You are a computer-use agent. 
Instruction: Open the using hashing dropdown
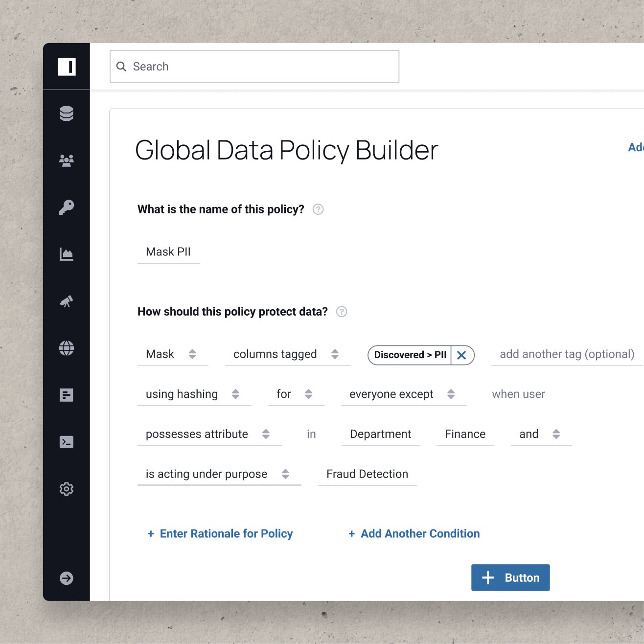tap(193, 394)
